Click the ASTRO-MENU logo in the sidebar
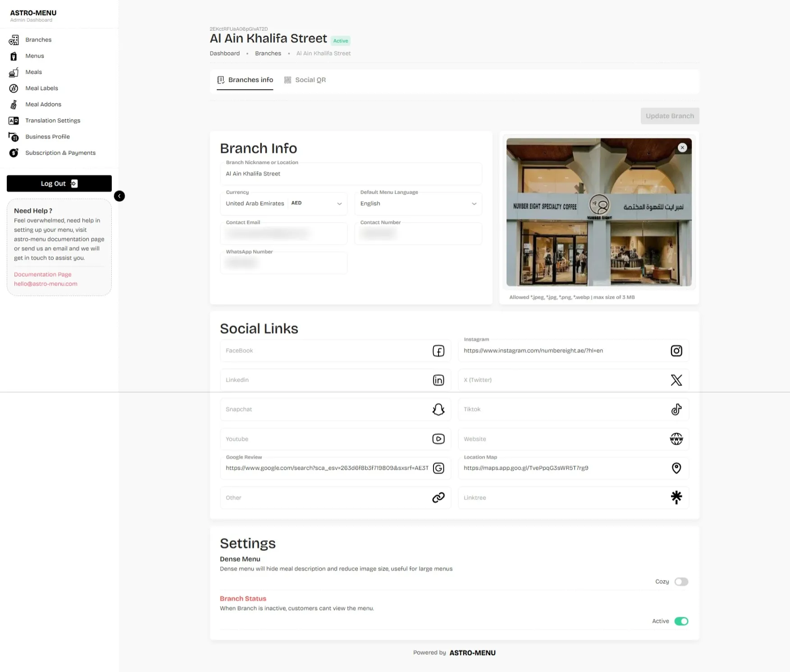Viewport: 790px width, 672px height. 33,13
